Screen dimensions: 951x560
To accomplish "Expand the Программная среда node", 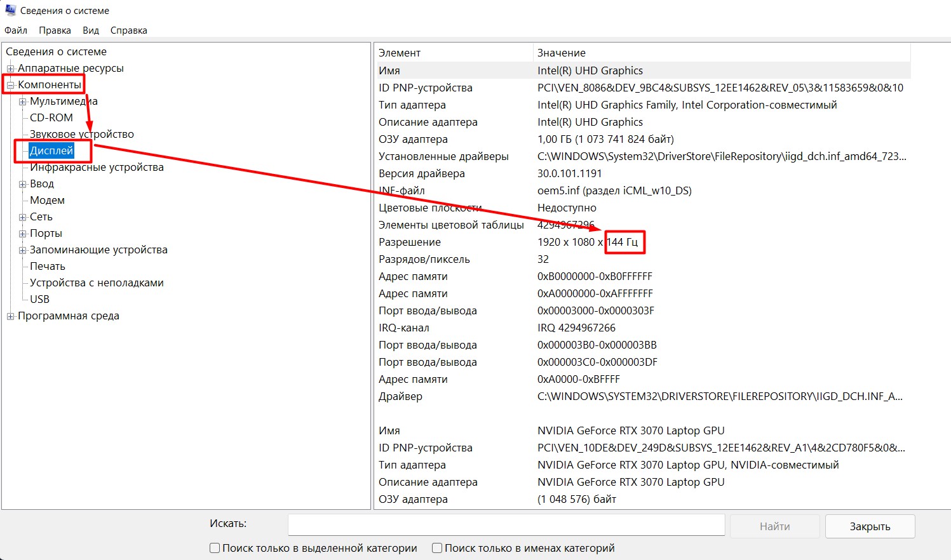I will coord(10,316).
